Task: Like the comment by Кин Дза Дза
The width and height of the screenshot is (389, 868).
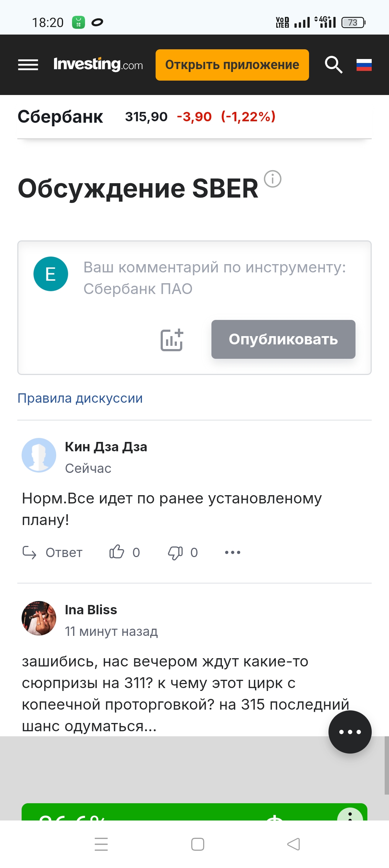Action: (117, 552)
